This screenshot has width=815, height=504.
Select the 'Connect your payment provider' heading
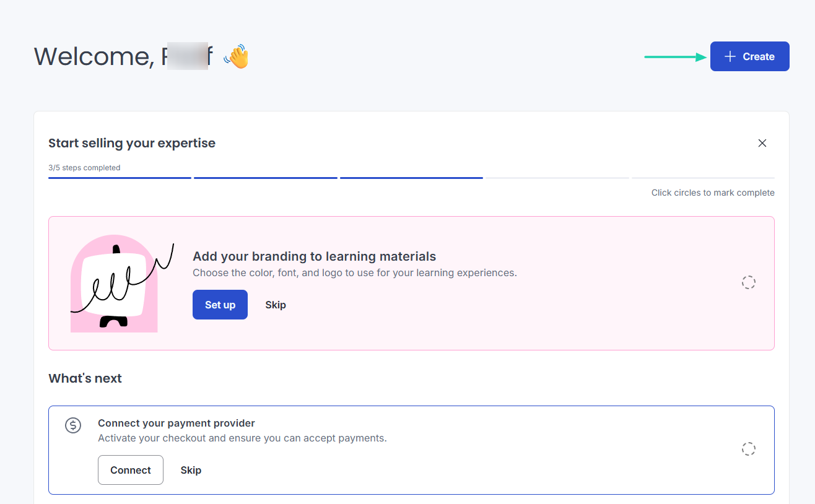pos(177,424)
